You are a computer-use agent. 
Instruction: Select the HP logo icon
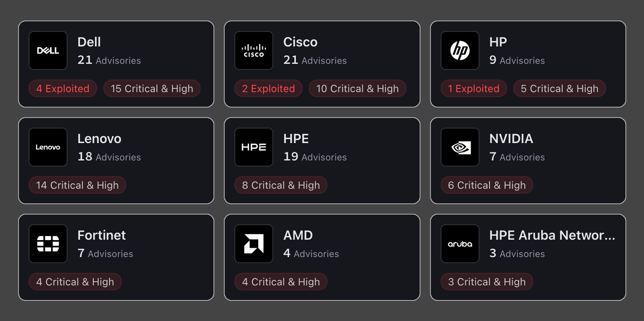coord(460,50)
